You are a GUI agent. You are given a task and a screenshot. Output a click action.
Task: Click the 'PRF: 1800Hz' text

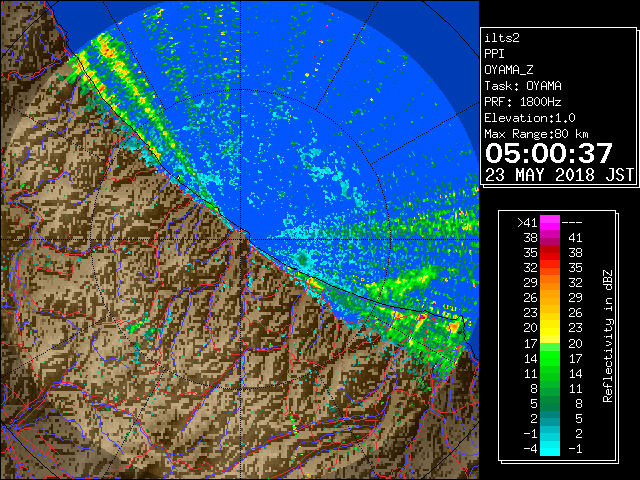click(523, 102)
